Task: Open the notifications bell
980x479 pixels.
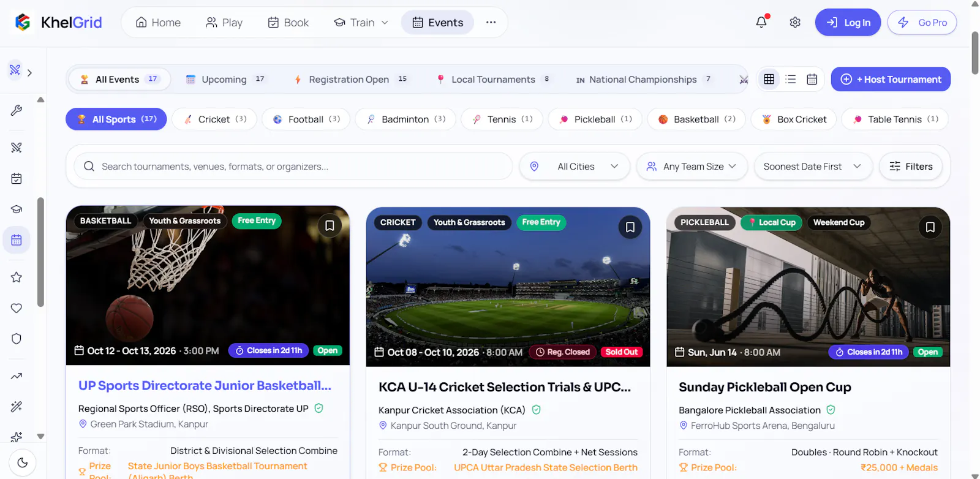Action: [x=761, y=23]
